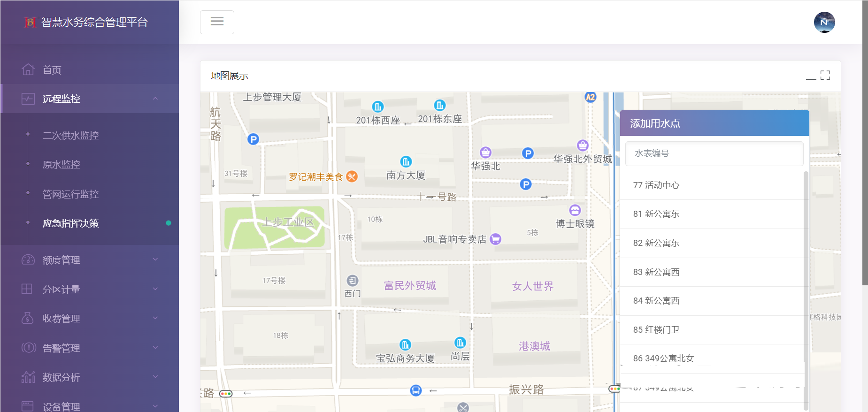Click the 首页 home icon in sidebar
This screenshot has height=412, width=868.
coord(28,69)
